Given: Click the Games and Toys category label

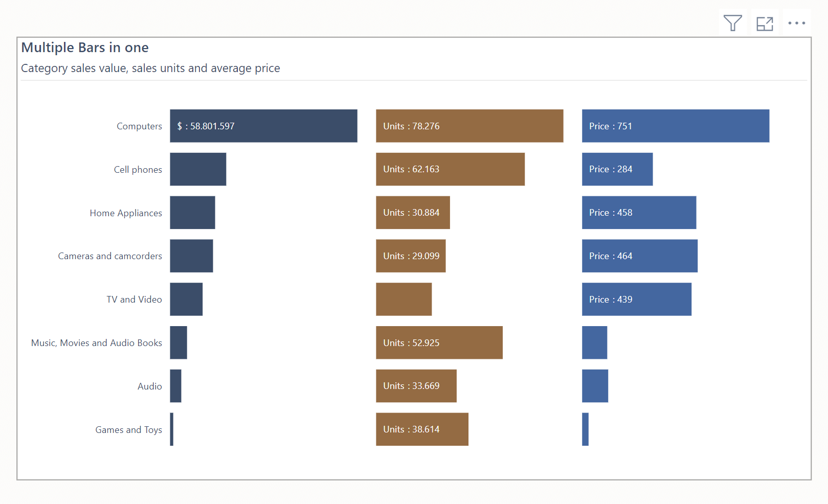Looking at the screenshot, I should [128, 429].
